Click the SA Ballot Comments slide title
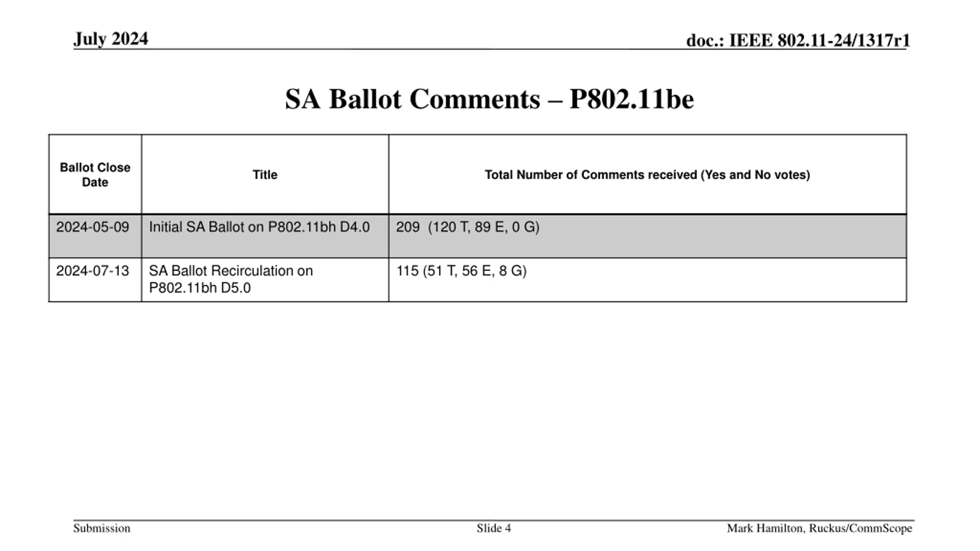Screen dimensions: 980x551 pyautogui.click(x=489, y=99)
